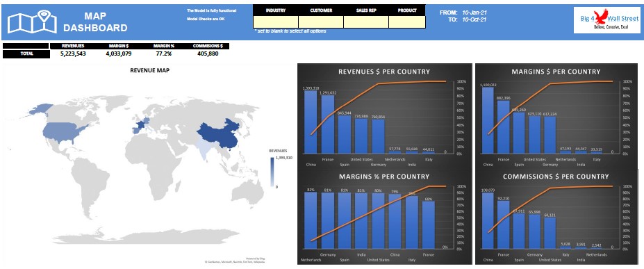Select the yellow cell under PRODUCT
644x269 pixels.
pyautogui.click(x=407, y=22)
